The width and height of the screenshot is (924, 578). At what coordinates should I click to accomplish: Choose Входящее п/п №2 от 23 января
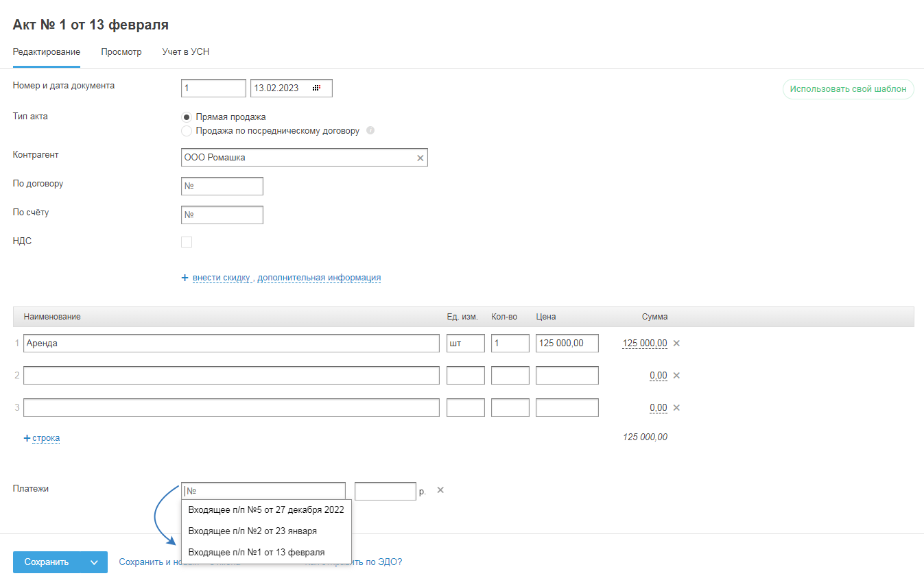252,531
